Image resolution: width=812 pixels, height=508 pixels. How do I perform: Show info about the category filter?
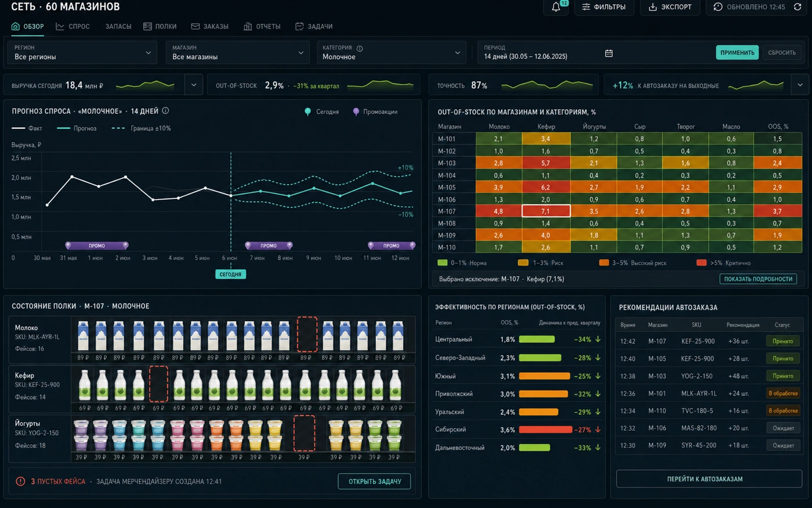360,48
